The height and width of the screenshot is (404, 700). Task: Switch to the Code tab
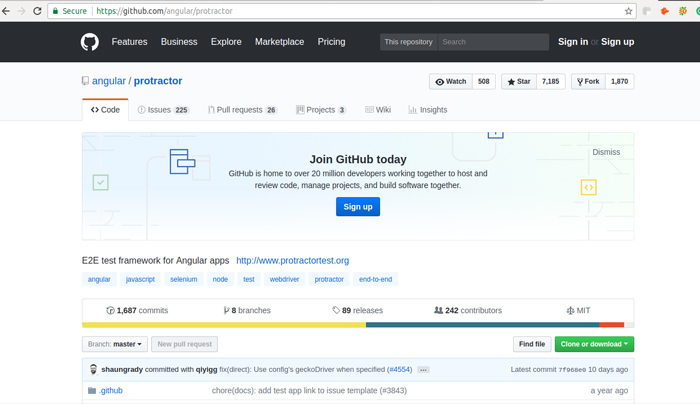click(x=105, y=110)
